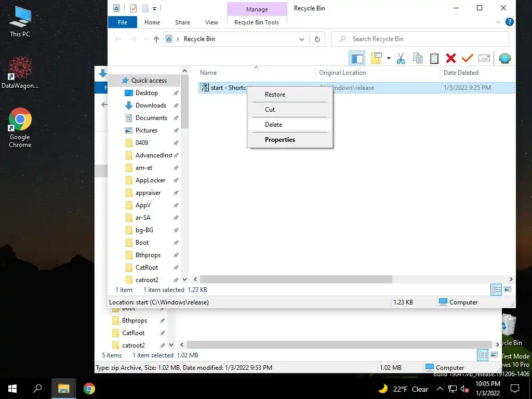Choose Properties from the context menu
The width and height of the screenshot is (532, 399).
click(x=290, y=139)
